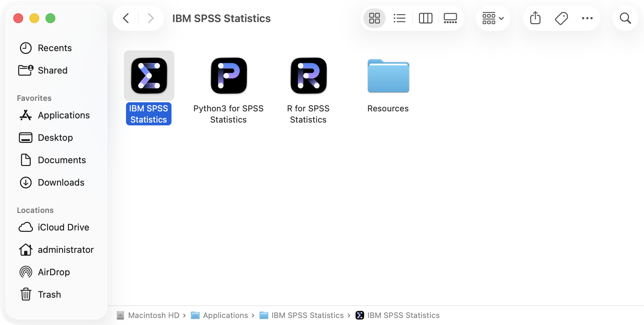Click the Favorites section header
Screen dimensions: 644x325
pyautogui.click(x=34, y=98)
